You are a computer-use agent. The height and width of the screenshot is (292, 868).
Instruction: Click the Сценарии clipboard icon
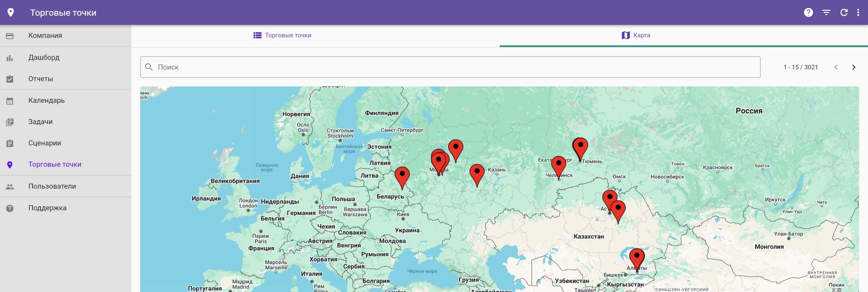(10, 143)
